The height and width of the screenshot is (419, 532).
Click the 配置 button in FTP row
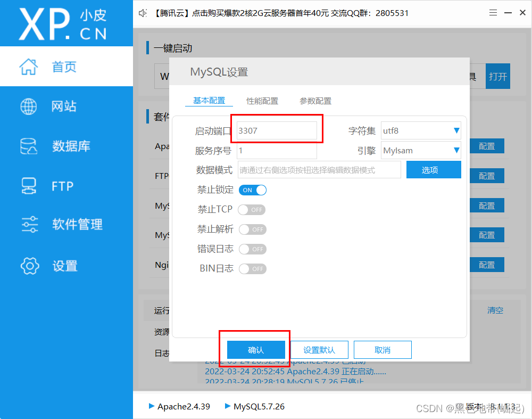[x=487, y=176]
